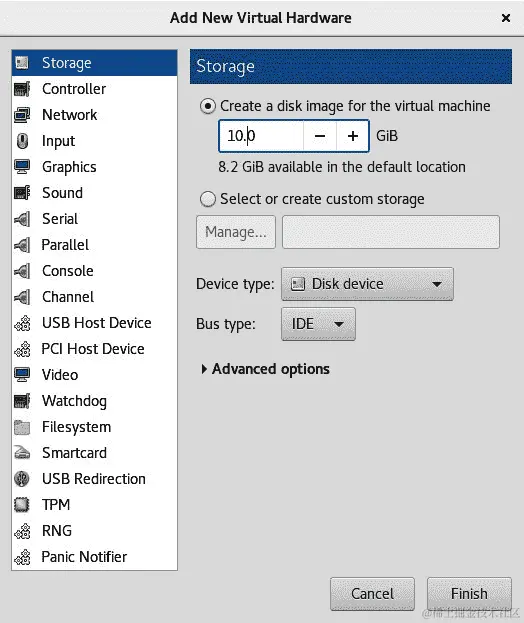The image size is (524, 623).
Task: Select Panic Notifier entry
Action: [95, 557]
